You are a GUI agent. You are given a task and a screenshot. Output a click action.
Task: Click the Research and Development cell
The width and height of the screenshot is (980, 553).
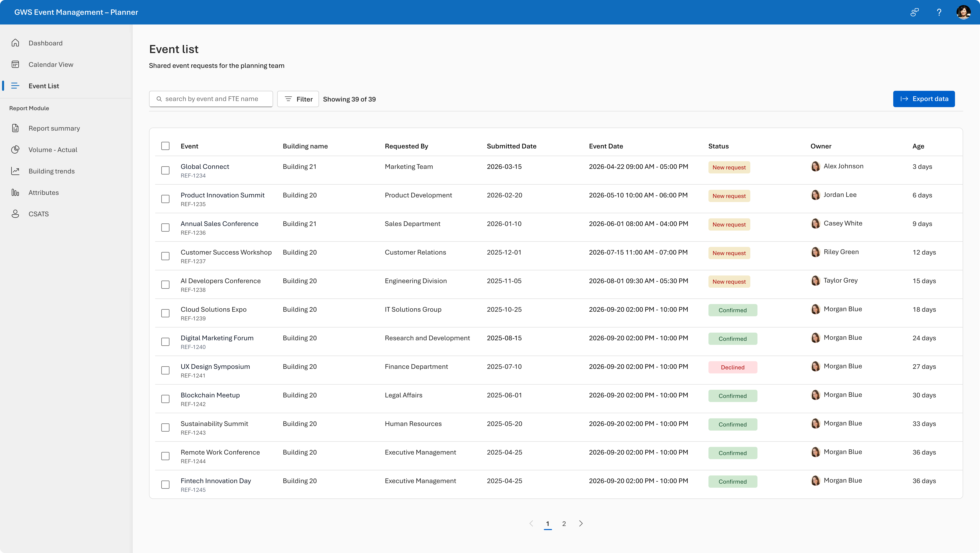427,338
